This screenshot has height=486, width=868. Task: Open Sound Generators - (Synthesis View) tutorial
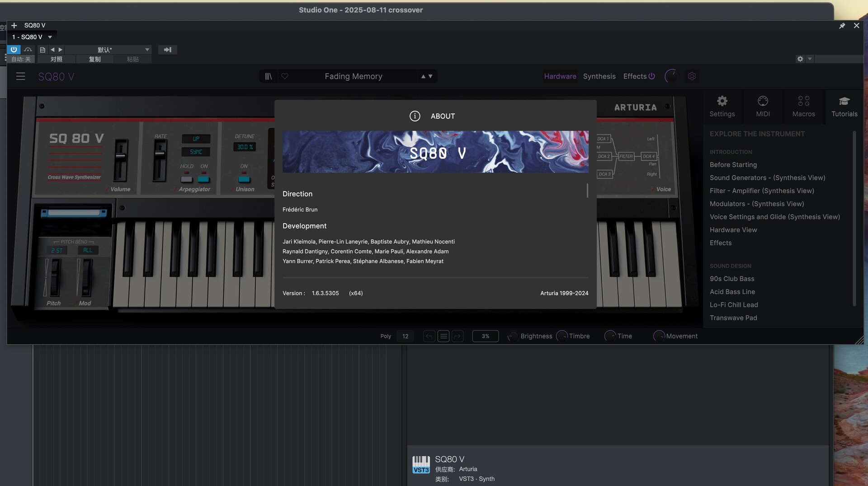click(767, 178)
